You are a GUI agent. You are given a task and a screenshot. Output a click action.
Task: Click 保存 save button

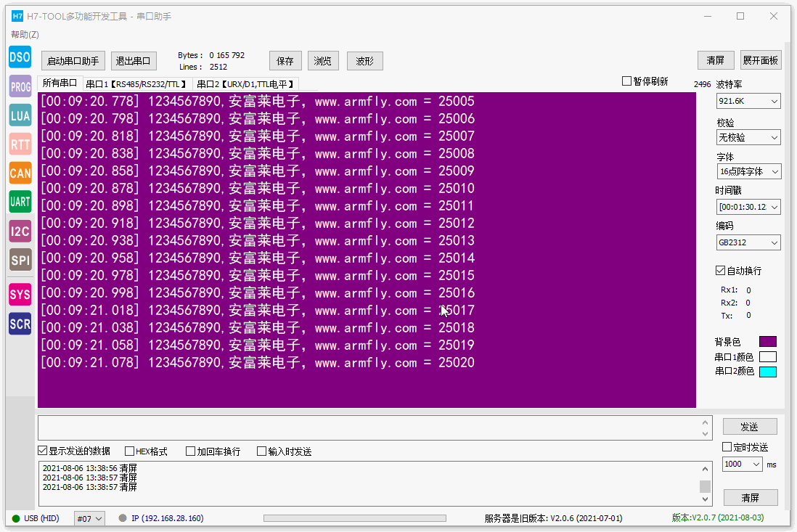tap(285, 61)
